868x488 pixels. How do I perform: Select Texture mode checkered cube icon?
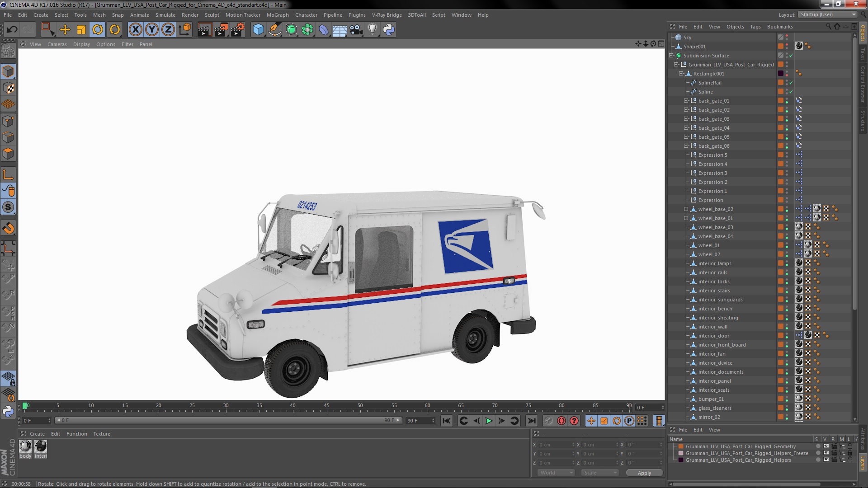[8, 88]
